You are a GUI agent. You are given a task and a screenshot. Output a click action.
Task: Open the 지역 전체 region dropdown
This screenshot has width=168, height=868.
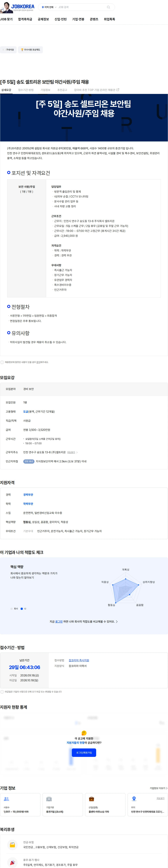[49, 7]
